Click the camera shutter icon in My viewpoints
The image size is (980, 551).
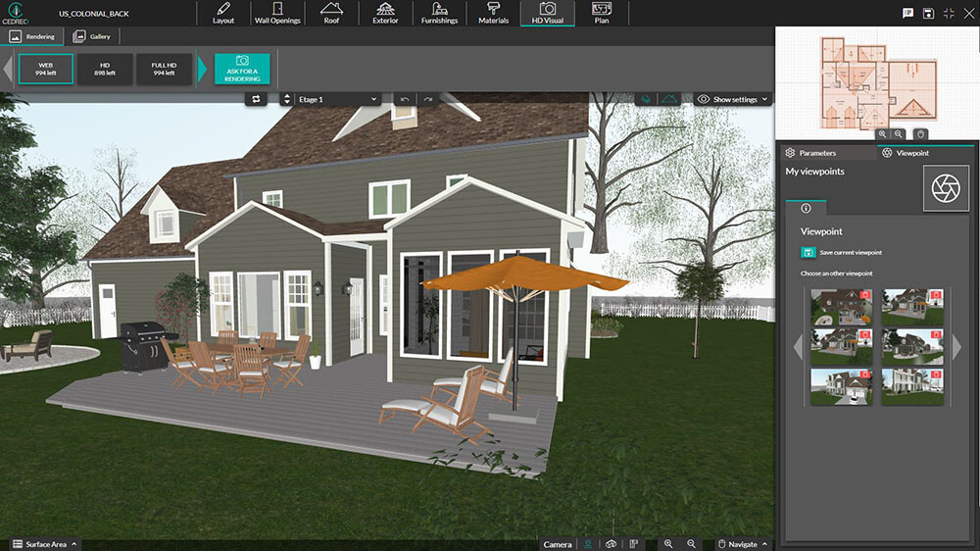click(946, 188)
